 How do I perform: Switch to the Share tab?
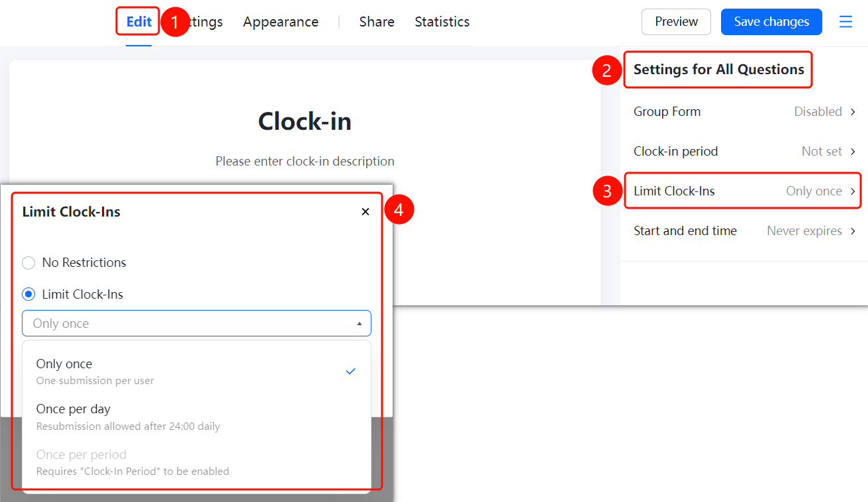[x=377, y=22]
